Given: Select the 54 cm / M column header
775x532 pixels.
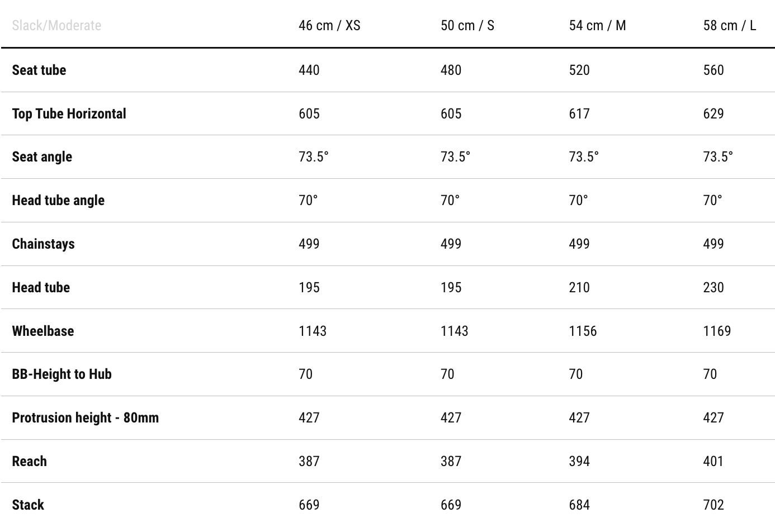Looking at the screenshot, I should click(597, 26).
